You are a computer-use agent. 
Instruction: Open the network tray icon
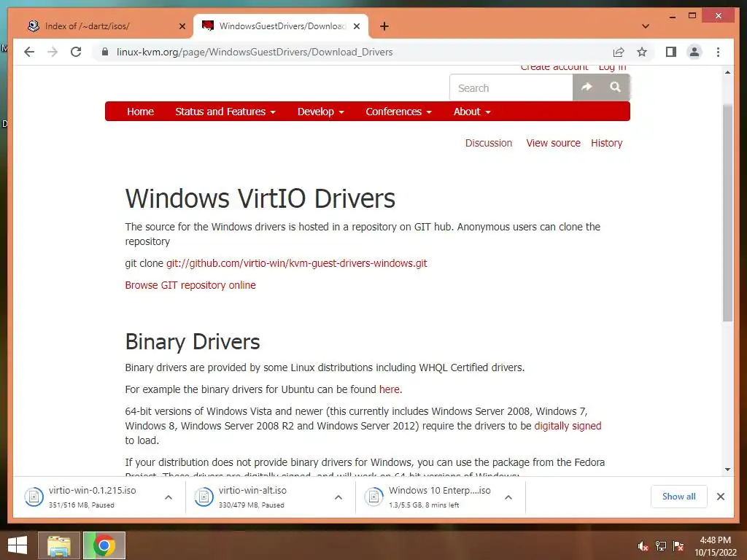tap(661, 546)
